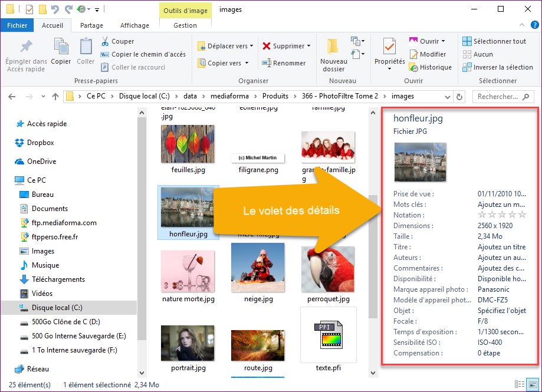Open the Fichier menu tab

17,25
